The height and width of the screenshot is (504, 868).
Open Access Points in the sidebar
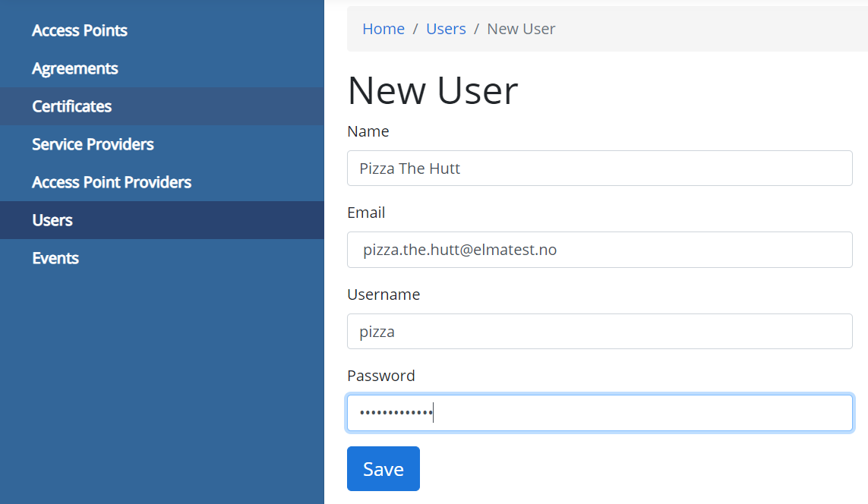pyautogui.click(x=80, y=30)
